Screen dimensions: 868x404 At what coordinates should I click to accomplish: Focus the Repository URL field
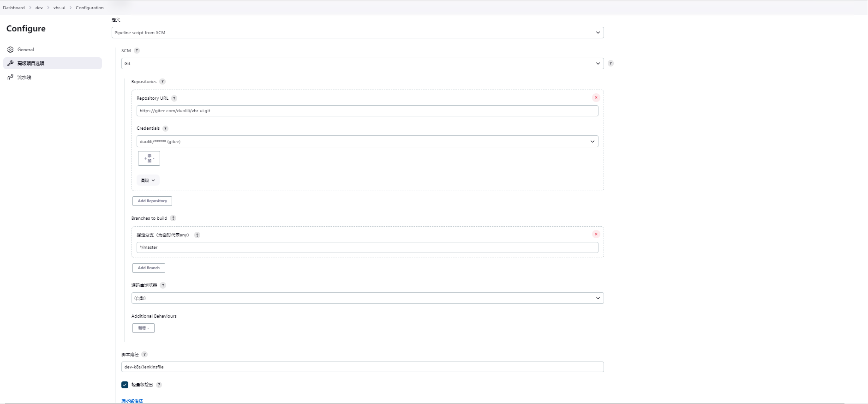pyautogui.click(x=367, y=111)
